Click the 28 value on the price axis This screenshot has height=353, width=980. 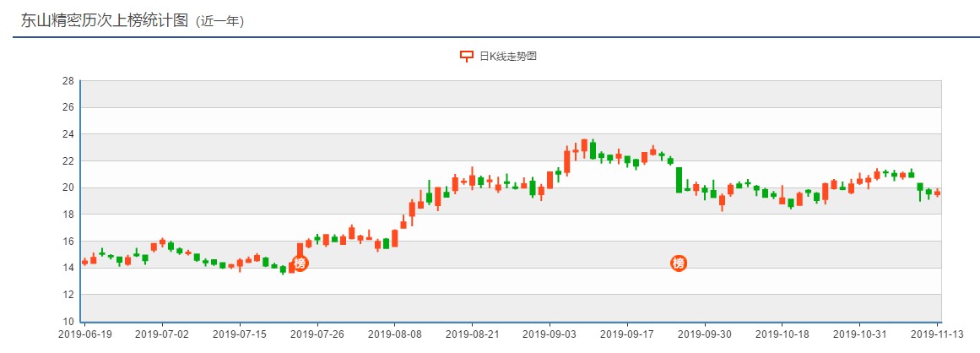pos(68,81)
